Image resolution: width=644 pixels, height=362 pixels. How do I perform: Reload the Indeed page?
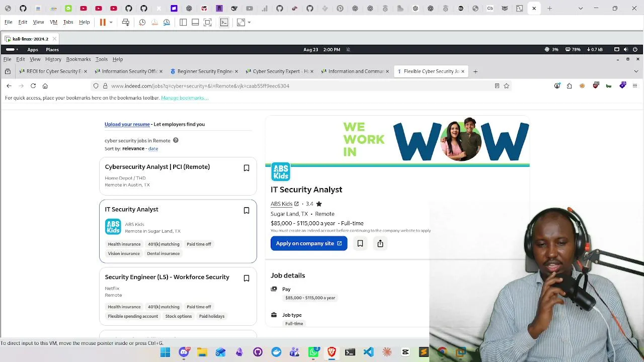[x=33, y=86]
